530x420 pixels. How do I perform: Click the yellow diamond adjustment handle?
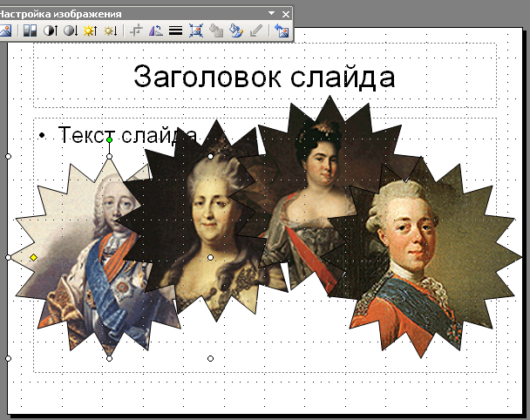[x=33, y=257]
